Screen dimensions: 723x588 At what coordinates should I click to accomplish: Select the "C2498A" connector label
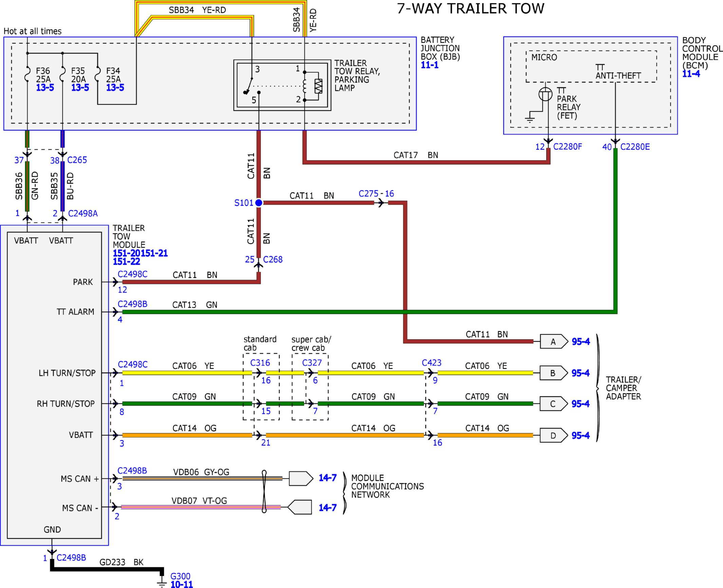(x=83, y=213)
